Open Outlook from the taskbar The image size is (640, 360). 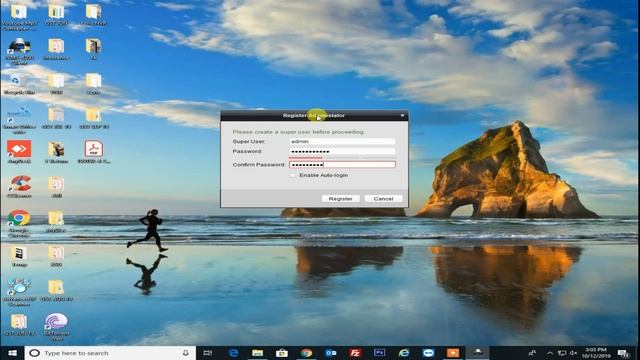coord(331,353)
